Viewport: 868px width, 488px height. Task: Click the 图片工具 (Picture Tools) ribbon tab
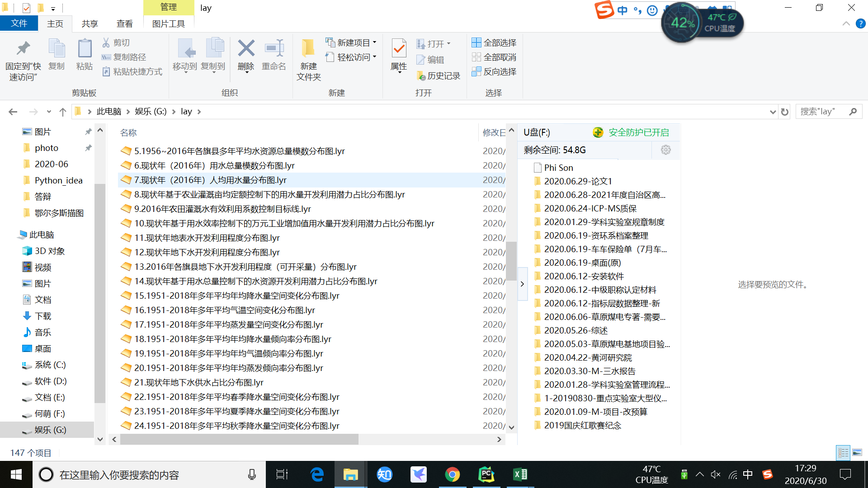pos(168,24)
